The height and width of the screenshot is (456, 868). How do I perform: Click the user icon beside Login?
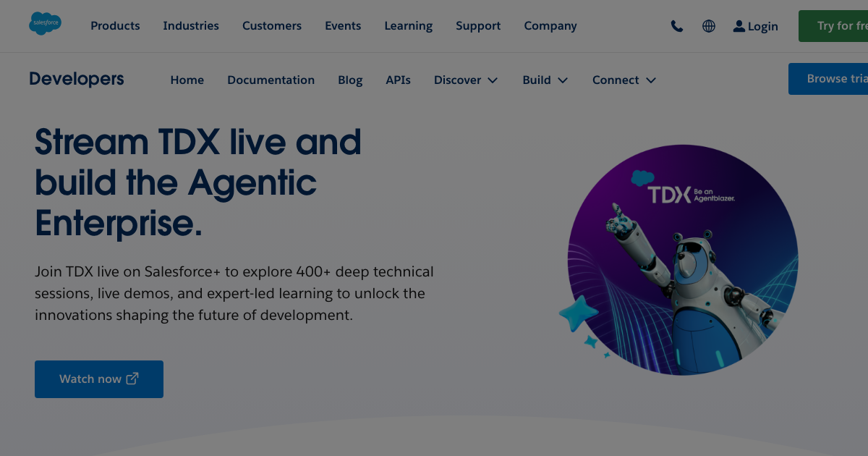tap(739, 26)
